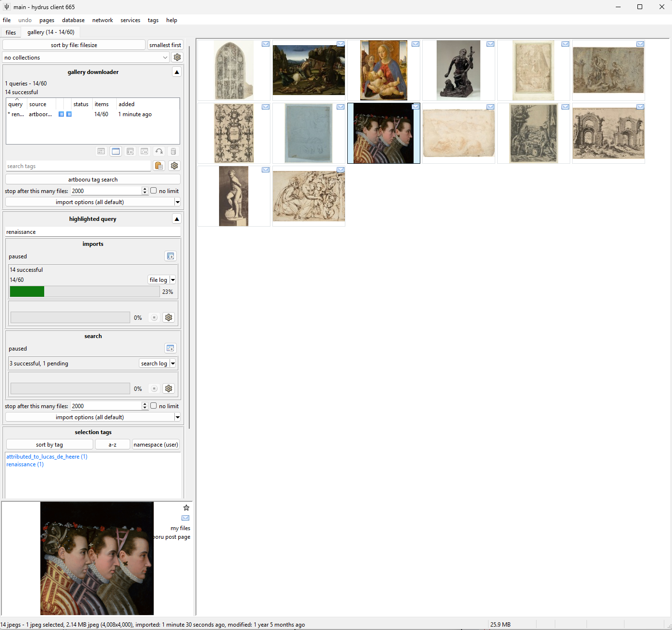Screen dimensions: 672x630
Task: Click the star rating icon in the preview panel
Action: click(186, 508)
